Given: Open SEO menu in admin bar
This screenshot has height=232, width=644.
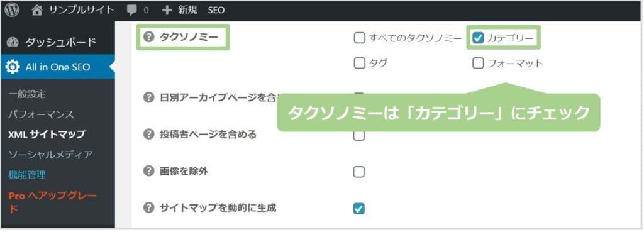Looking at the screenshot, I should pos(216,11).
